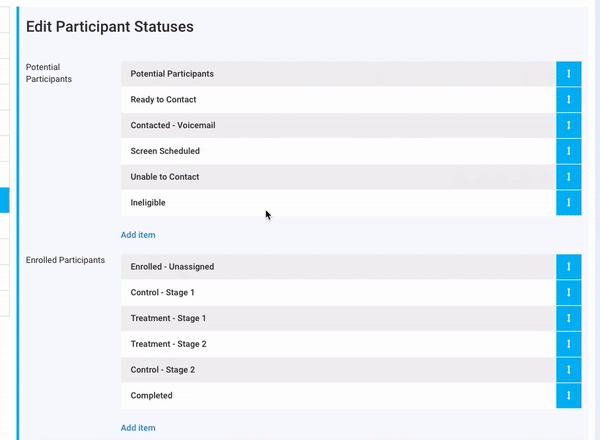The height and width of the screenshot is (440, 600).
Task: Click reorder handle for Screen Scheduled
Action: pyautogui.click(x=568, y=151)
